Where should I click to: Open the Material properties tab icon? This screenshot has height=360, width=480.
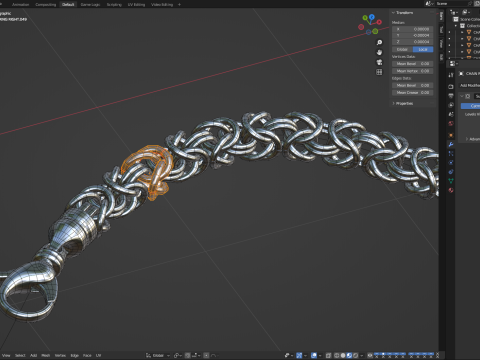[x=451, y=190]
